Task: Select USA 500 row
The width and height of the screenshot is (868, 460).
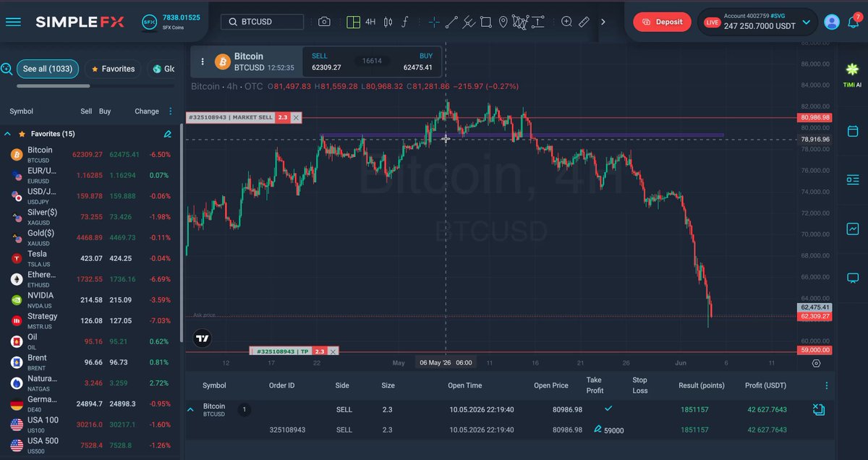Action: pos(90,446)
